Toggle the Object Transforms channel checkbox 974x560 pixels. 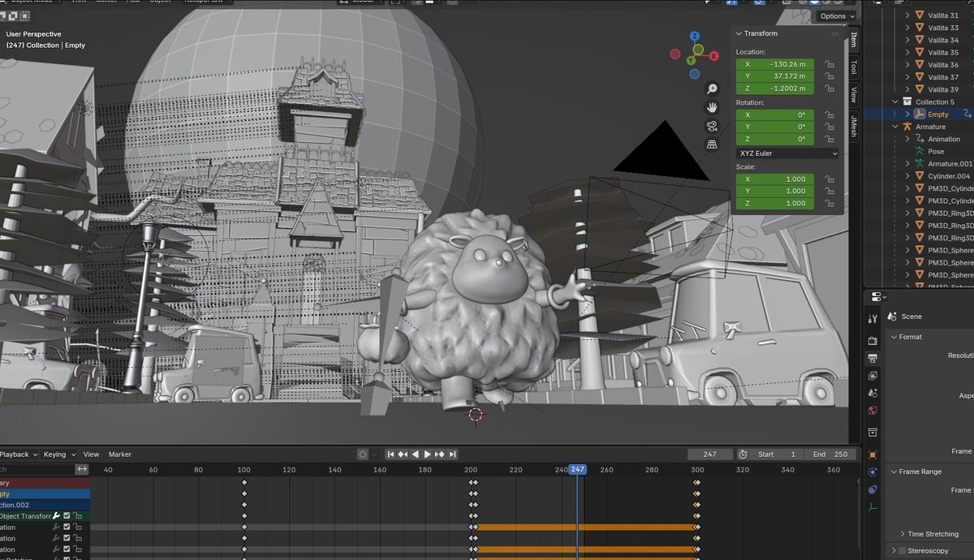(67, 515)
